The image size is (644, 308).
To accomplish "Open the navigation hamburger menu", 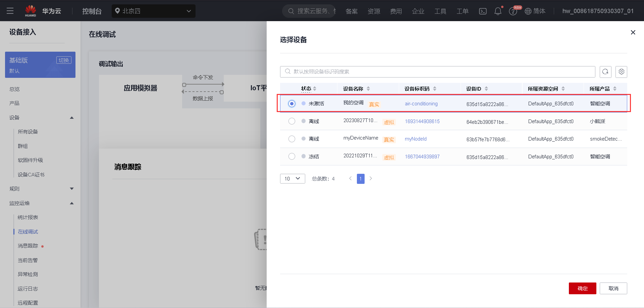I will [10, 10].
